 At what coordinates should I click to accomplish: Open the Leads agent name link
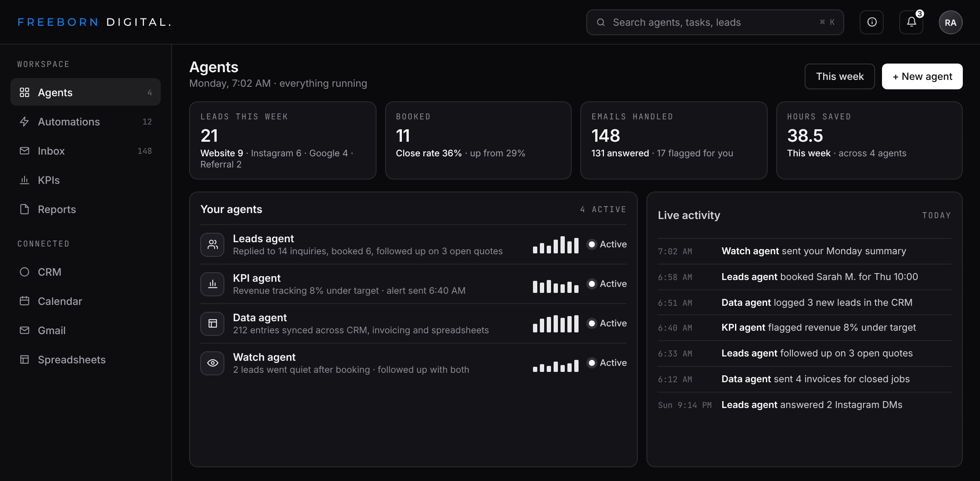[x=263, y=239]
